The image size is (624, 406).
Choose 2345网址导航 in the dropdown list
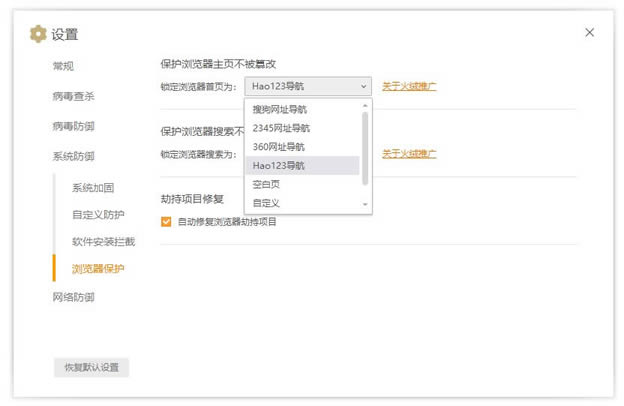click(281, 127)
